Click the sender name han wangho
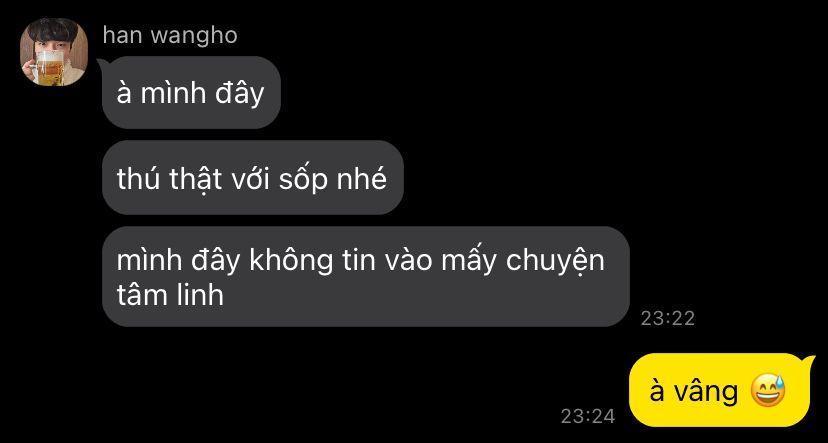Image resolution: width=828 pixels, height=443 pixels. tap(170, 36)
